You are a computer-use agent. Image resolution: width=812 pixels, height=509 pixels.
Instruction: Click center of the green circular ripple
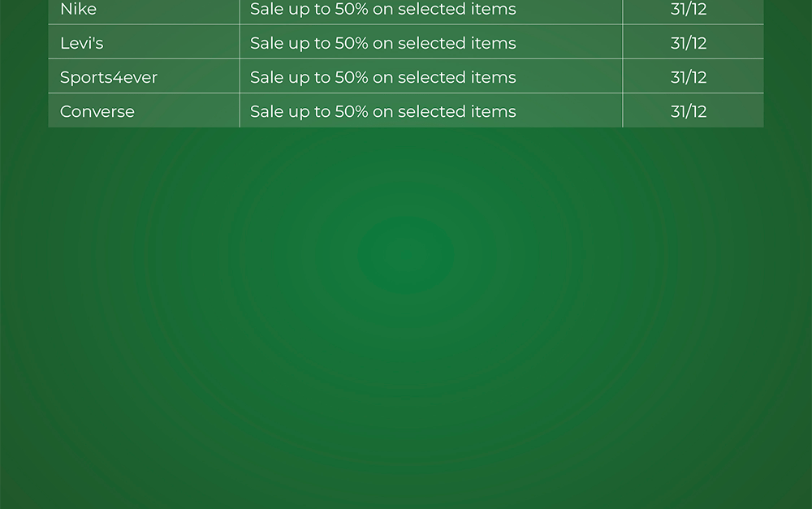[x=406, y=254]
